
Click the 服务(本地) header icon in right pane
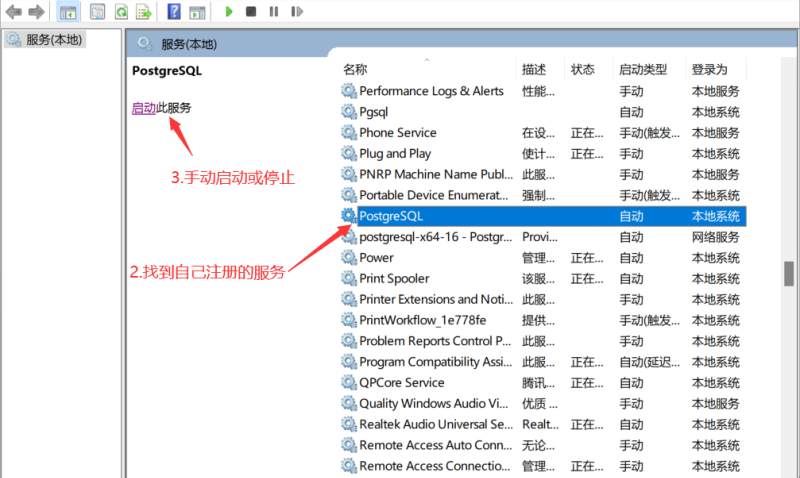click(x=145, y=44)
